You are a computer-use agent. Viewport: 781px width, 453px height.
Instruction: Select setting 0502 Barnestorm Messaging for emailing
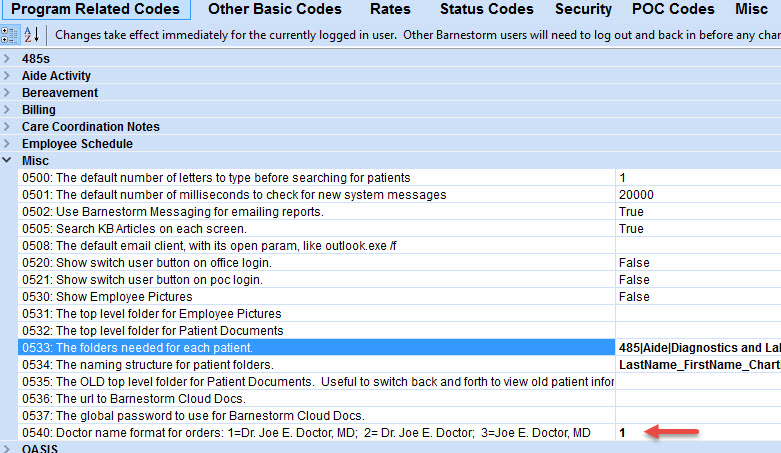tap(316, 211)
